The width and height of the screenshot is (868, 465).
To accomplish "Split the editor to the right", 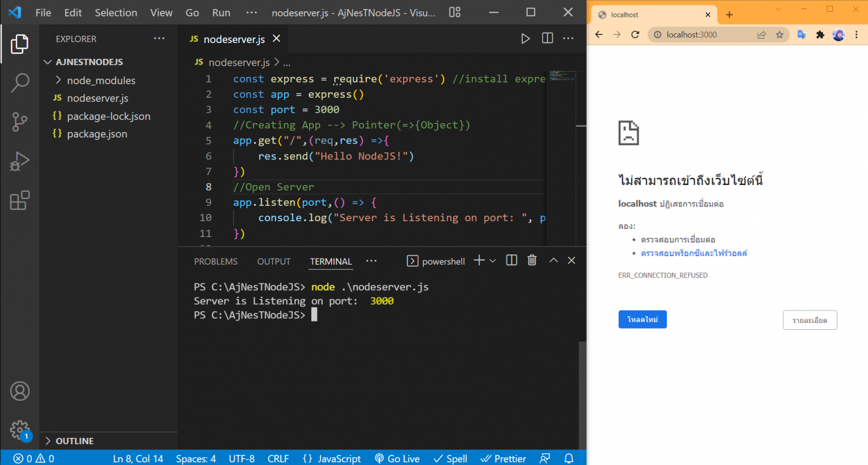I will point(547,38).
